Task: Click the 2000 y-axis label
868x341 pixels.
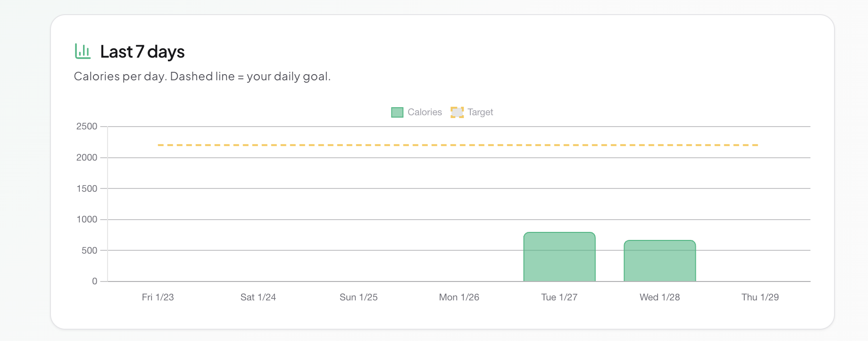Action: pos(87,158)
